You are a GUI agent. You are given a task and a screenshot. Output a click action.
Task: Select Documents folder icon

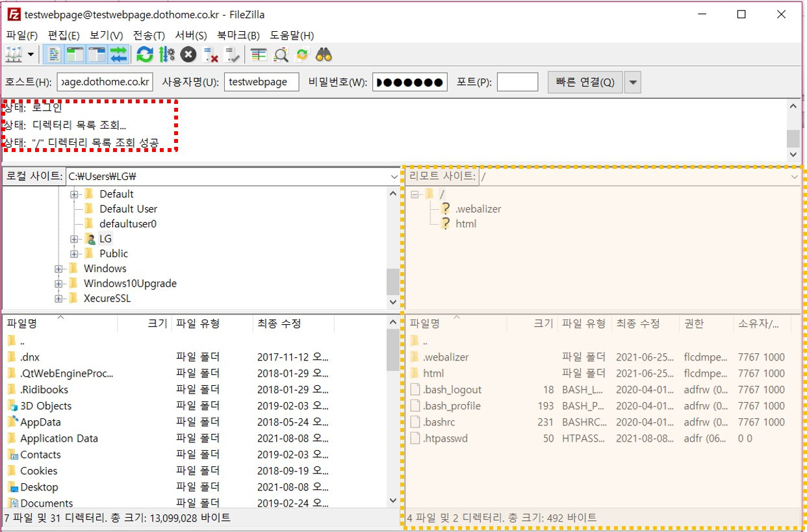click(12, 503)
